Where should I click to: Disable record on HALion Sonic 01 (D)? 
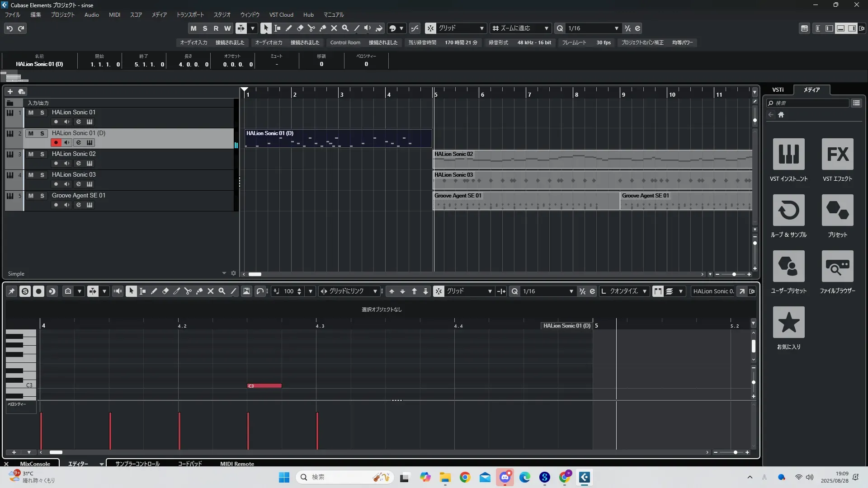click(56, 142)
